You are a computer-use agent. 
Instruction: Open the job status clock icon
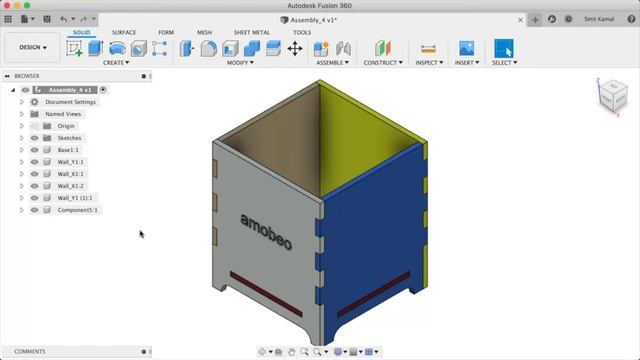[x=568, y=19]
